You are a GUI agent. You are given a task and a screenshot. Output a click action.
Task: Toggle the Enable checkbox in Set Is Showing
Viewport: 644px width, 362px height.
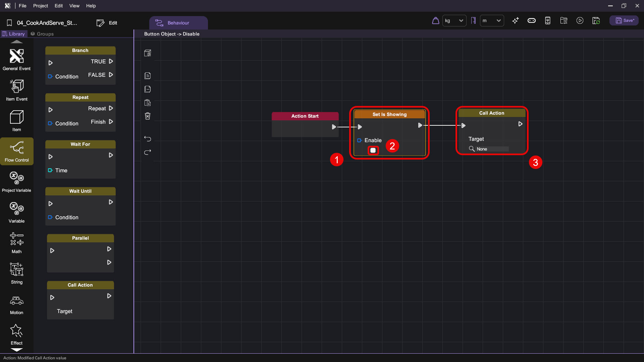click(373, 150)
